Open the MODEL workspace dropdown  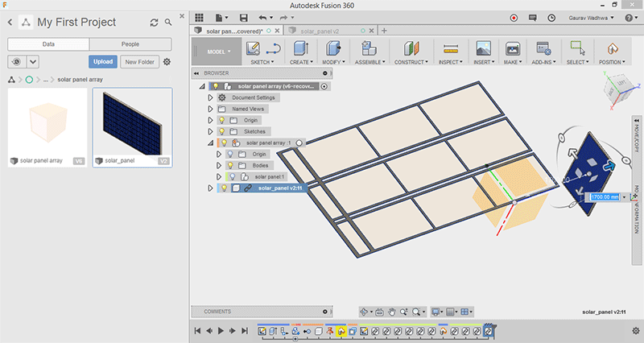[217, 51]
